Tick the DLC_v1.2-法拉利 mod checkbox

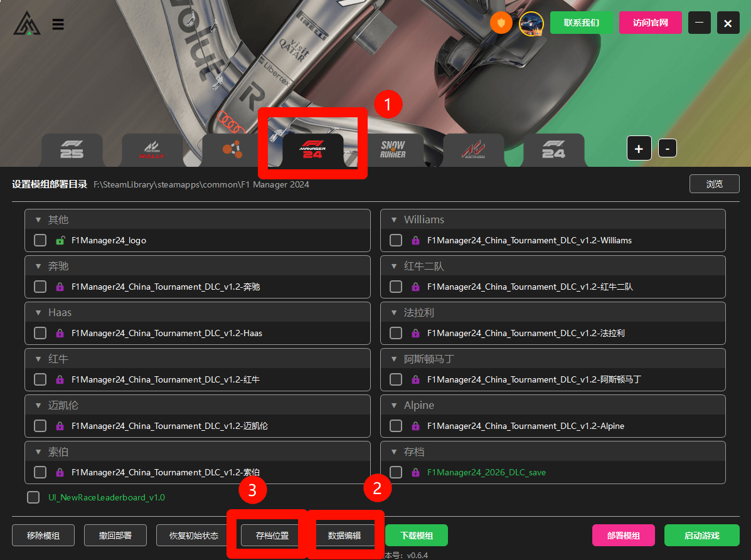[396, 333]
